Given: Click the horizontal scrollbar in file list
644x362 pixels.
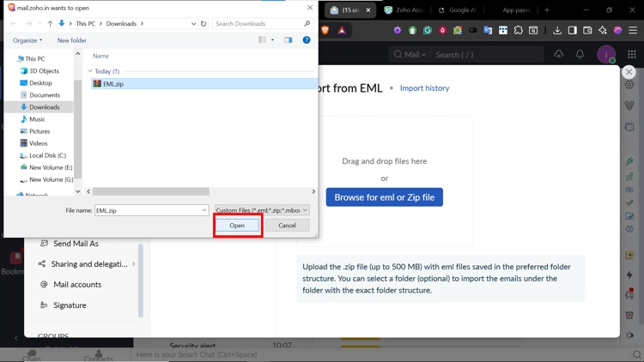Looking at the screenshot, I should click(x=151, y=191).
